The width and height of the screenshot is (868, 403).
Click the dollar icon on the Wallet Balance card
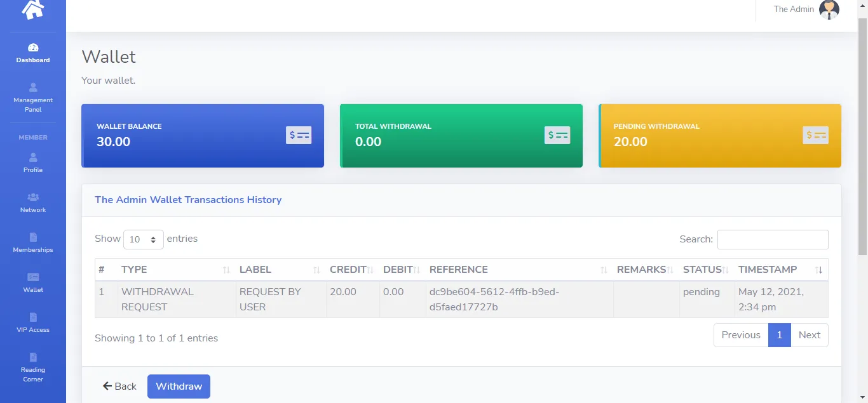(x=299, y=135)
